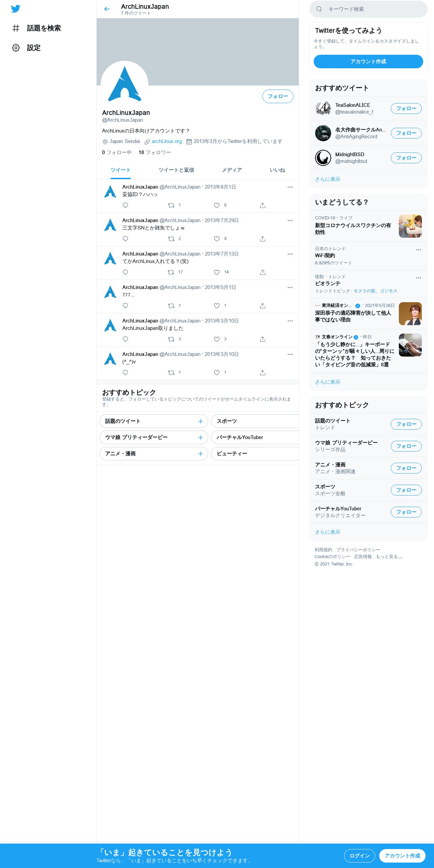434x868 pixels.
Task: Open more options for WiFi契約 trend
Action: click(418, 250)
